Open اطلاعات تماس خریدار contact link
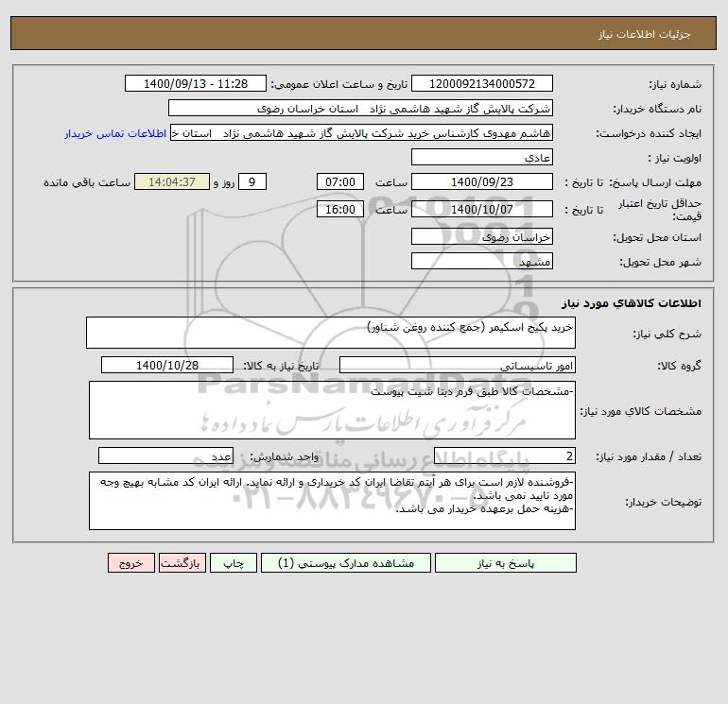 [x=115, y=133]
